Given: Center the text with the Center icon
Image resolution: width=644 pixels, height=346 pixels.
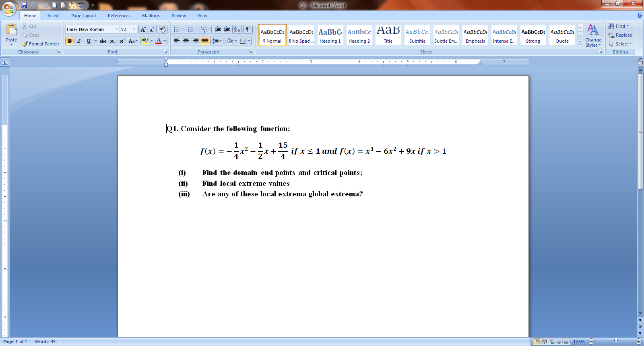Looking at the screenshot, I should (186, 41).
